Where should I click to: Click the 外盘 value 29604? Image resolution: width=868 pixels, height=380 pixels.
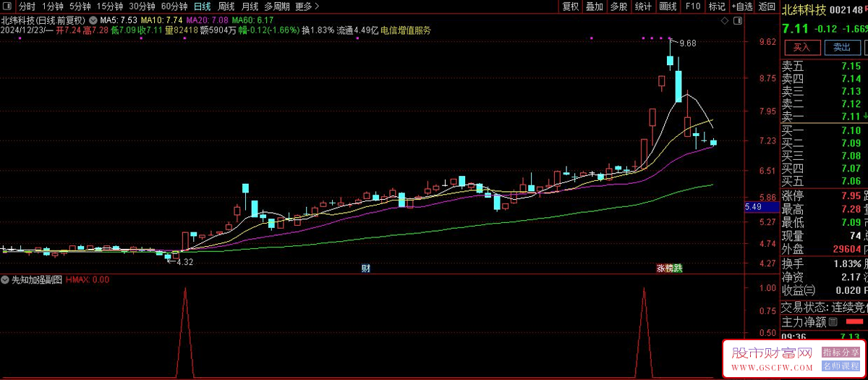click(846, 250)
